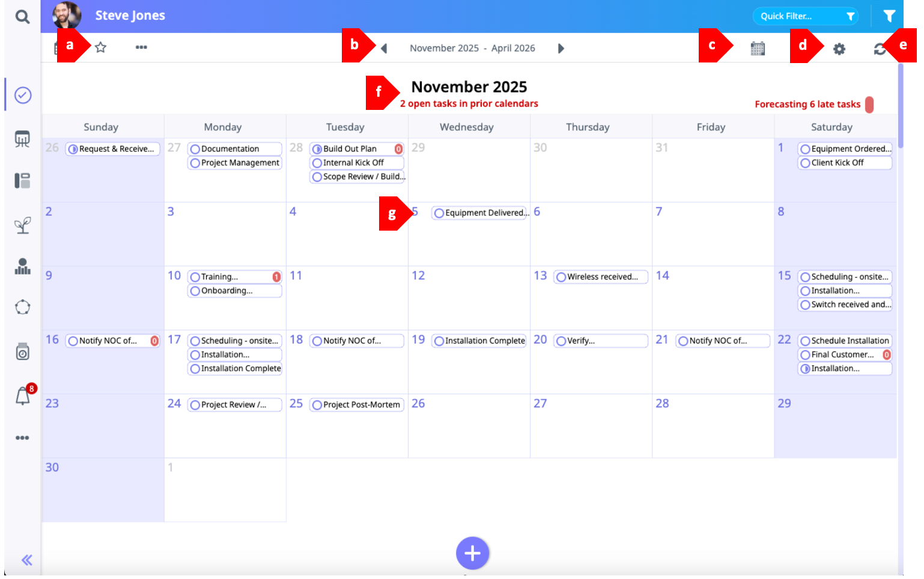
Task: Click the search magnifier icon
Action: (x=22, y=16)
